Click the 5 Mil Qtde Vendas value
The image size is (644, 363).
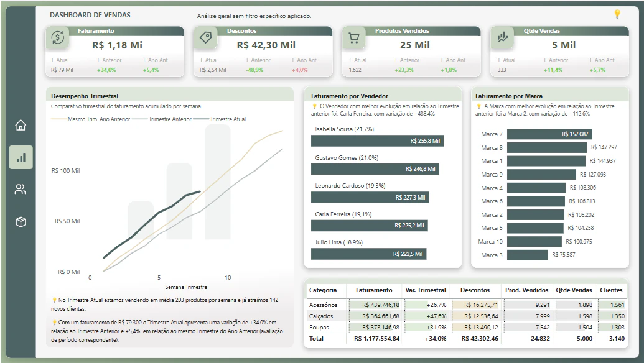[x=564, y=45]
